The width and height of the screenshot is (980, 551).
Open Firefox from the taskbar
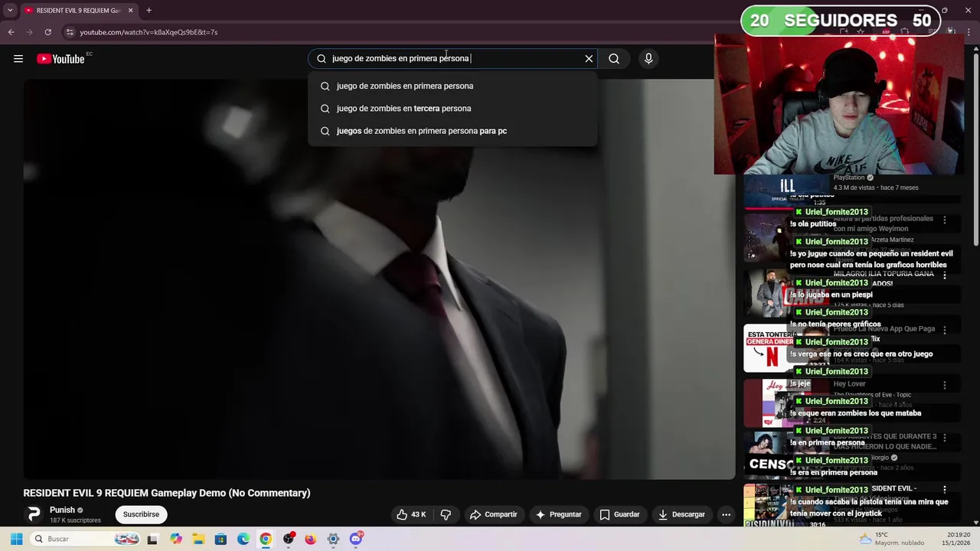[x=310, y=539]
